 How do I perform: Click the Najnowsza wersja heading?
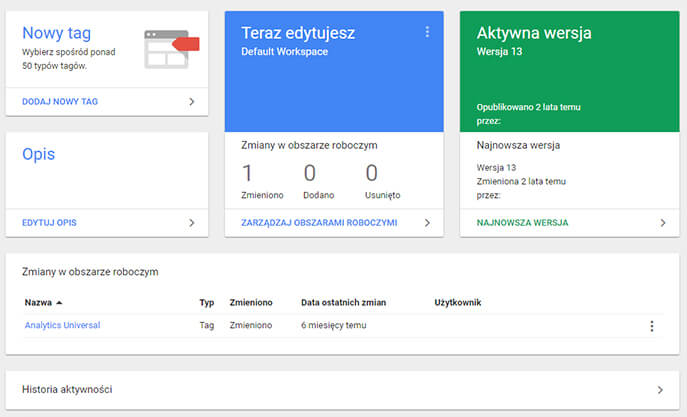518,145
